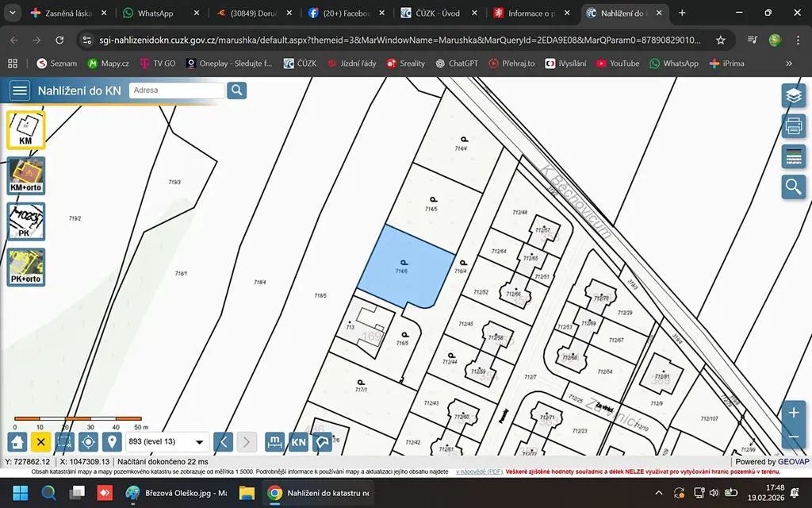The image size is (812, 508).
Task: Enable the PK+orto map theme
Action: coord(26,267)
